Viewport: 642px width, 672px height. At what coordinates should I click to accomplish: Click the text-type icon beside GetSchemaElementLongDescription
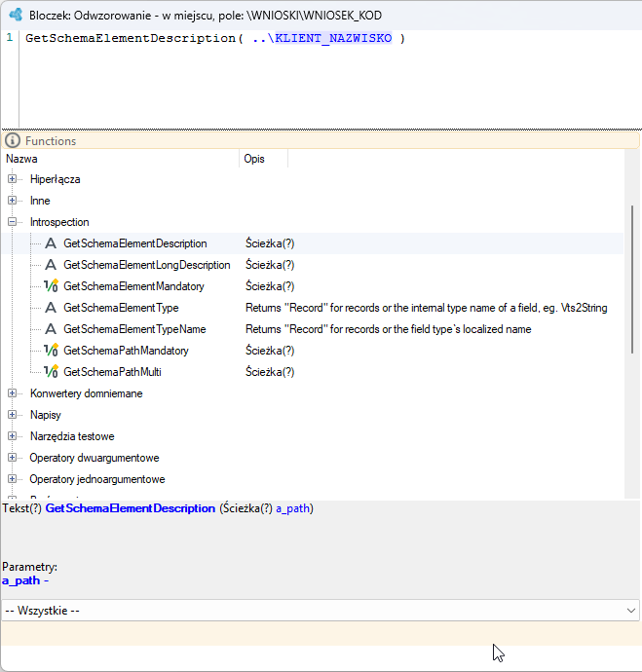click(51, 265)
